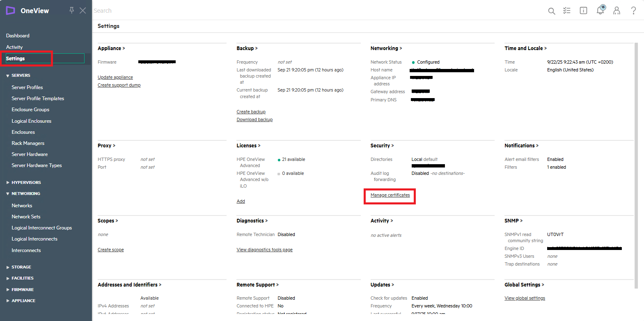Click Create backup link
Image resolution: width=644 pixels, height=321 pixels.
point(251,112)
